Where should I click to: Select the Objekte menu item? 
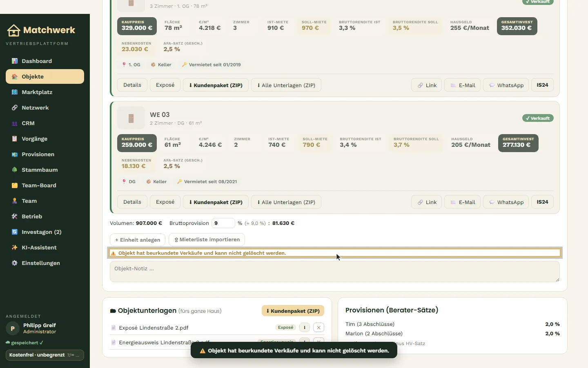point(45,76)
